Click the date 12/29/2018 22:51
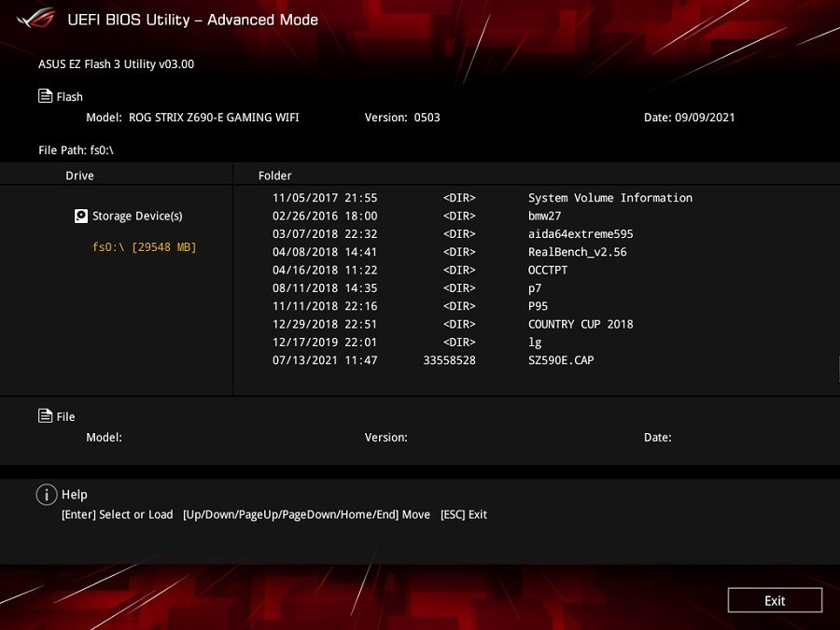Viewport: 840px width, 630px height. [x=325, y=324]
